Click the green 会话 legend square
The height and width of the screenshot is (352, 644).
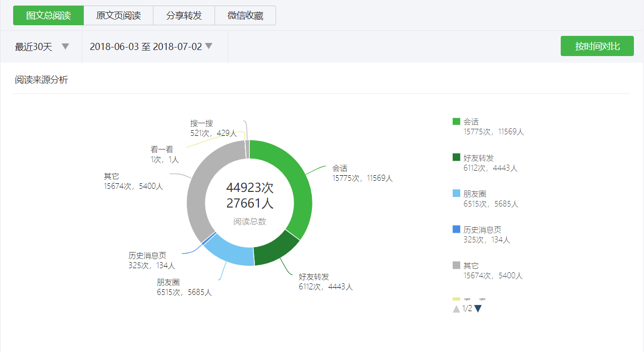455,121
